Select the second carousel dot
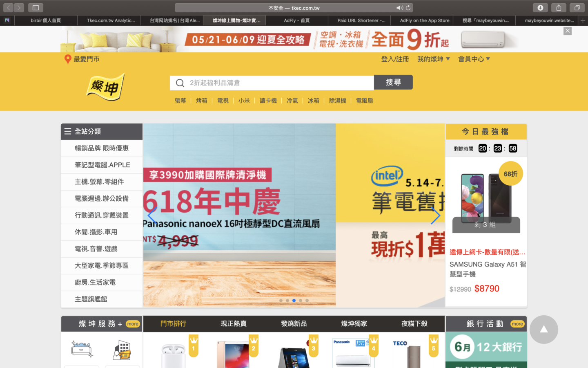 click(x=287, y=301)
